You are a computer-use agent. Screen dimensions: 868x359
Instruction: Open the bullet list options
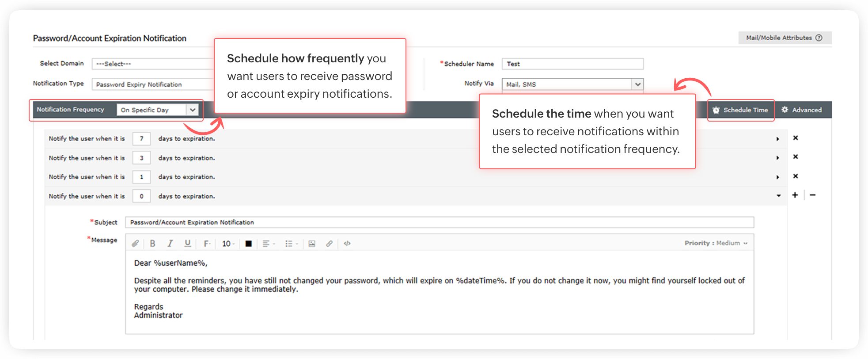(x=292, y=244)
